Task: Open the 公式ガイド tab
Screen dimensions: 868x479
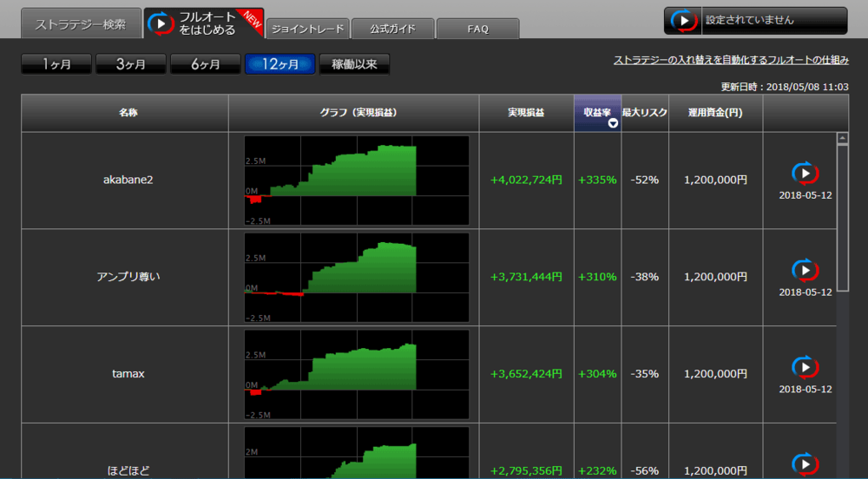Action: pyautogui.click(x=391, y=29)
